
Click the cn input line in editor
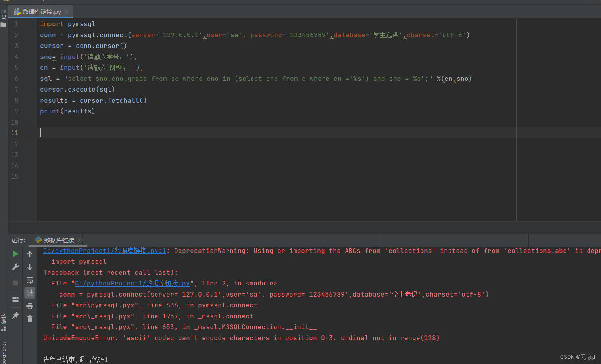pos(92,67)
